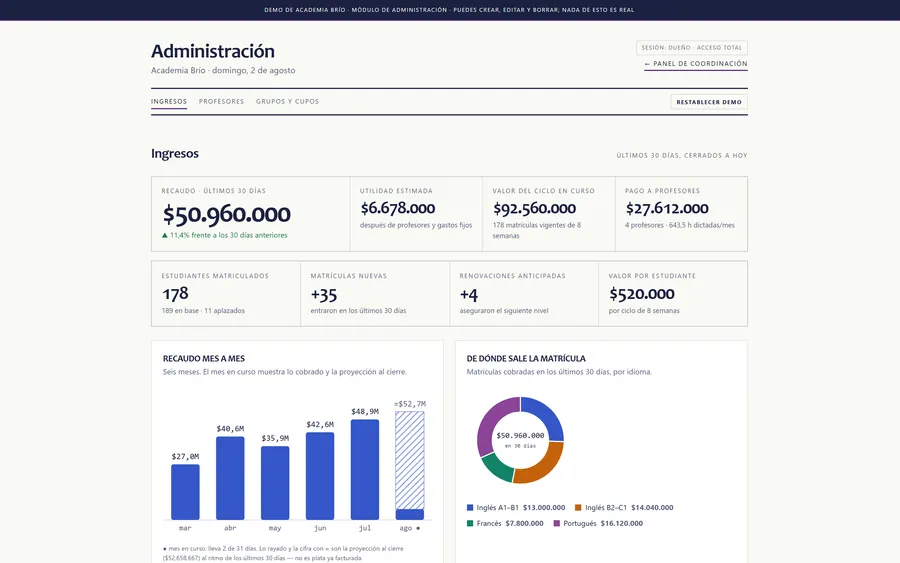
Task: Click the Recaudo Mes a Mes heading
Action: (x=204, y=359)
